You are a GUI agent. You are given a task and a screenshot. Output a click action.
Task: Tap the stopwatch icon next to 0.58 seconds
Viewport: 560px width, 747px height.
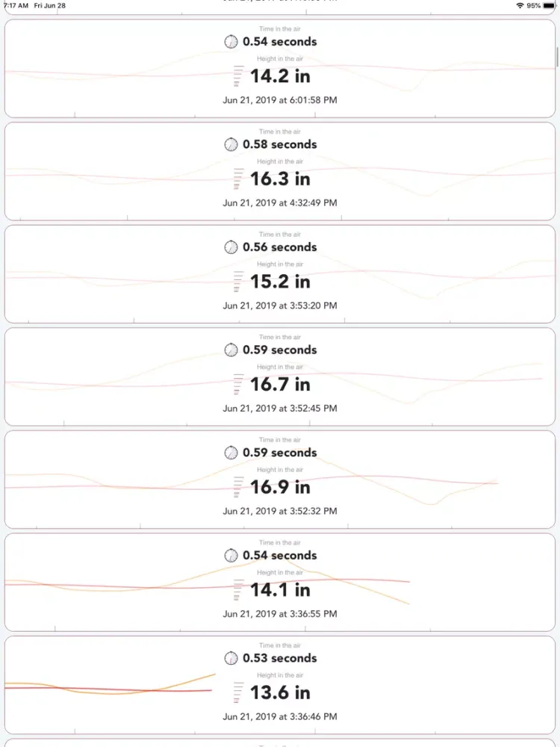[x=231, y=144]
